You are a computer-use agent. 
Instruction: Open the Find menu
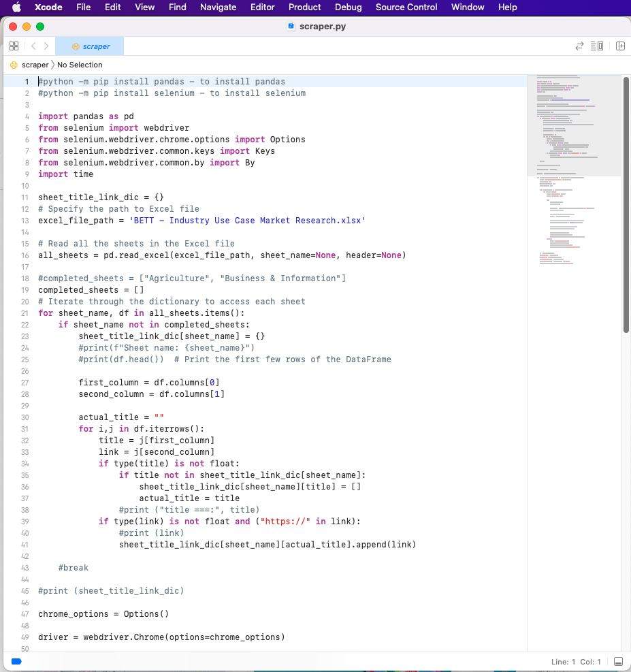tap(178, 7)
